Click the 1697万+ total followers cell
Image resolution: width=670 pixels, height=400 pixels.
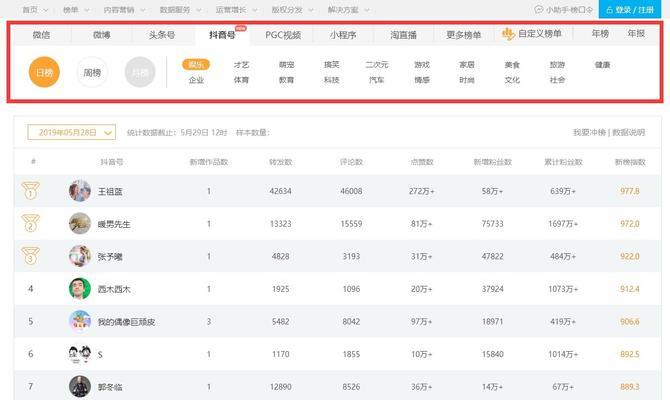pos(563,224)
